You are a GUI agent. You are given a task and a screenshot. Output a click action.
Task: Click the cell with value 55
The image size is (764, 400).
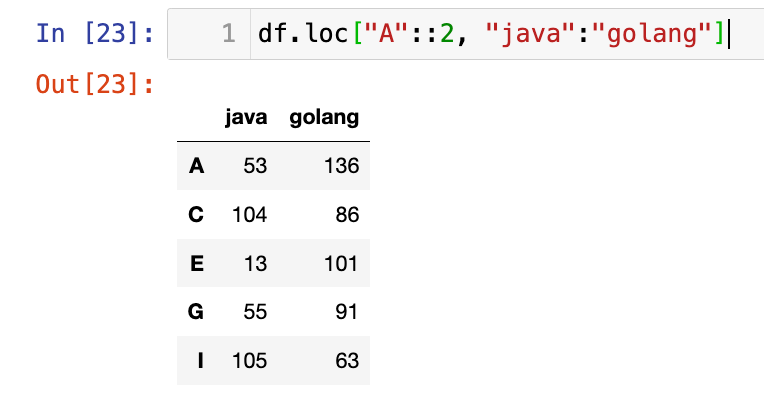pyautogui.click(x=255, y=311)
